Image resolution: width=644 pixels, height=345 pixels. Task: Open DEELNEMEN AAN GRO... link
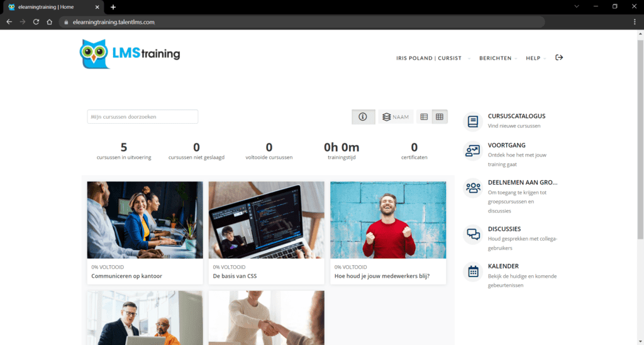[x=523, y=182]
